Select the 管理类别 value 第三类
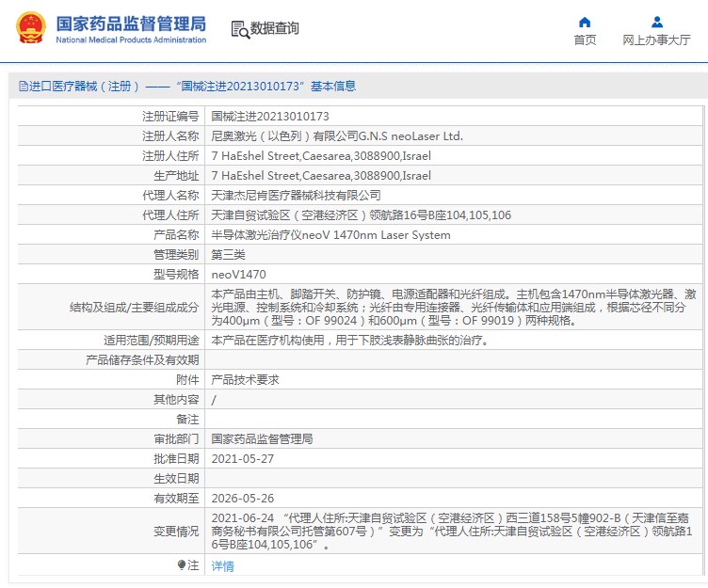This screenshot has height=588, width=708. pos(228,255)
